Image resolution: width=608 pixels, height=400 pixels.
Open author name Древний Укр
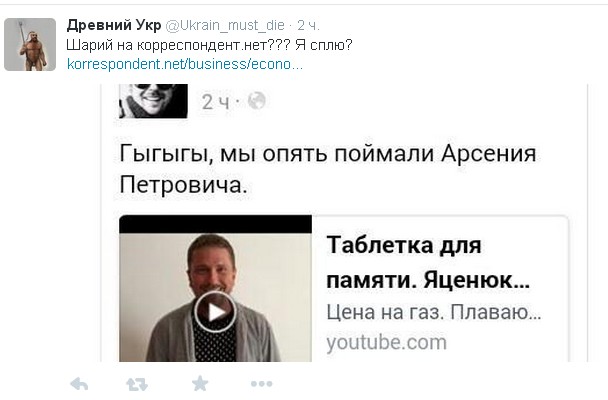point(114,25)
